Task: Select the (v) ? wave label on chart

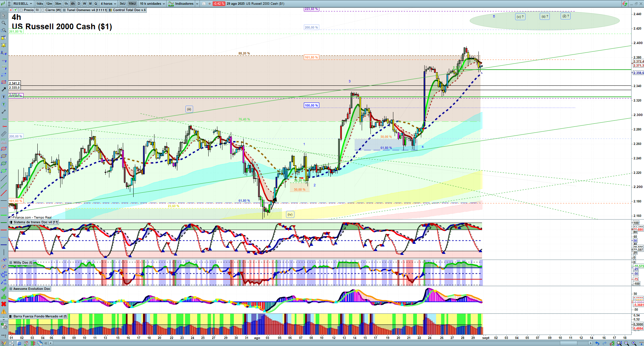Action: pyautogui.click(x=520, y=16)
